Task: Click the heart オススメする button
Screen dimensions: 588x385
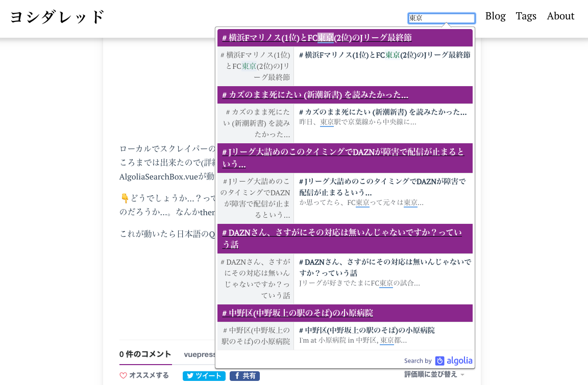Action: coord(144,375)
